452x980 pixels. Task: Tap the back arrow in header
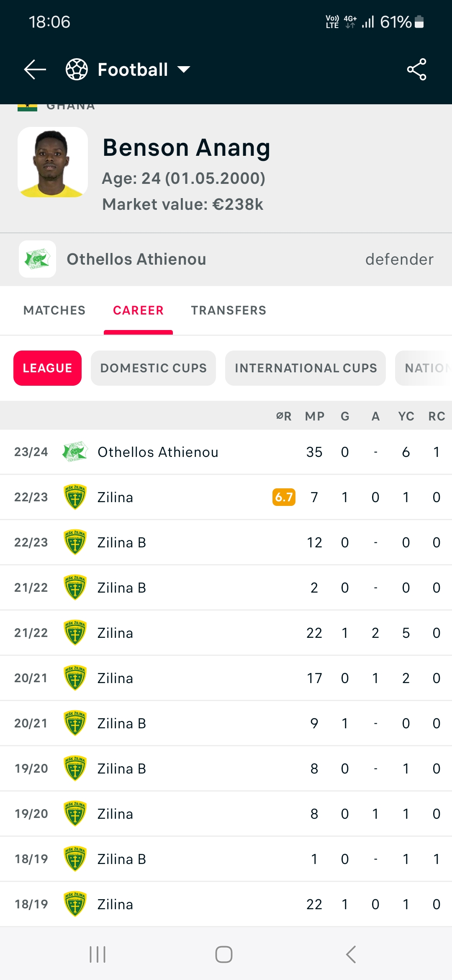[x=35, y=70]
